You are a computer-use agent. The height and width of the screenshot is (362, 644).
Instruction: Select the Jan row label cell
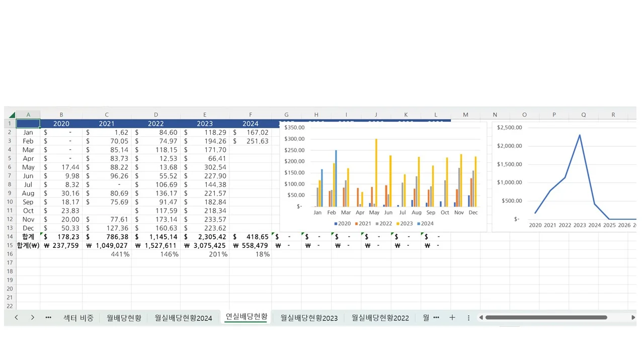pyautogui.click(x=28, y=132)
